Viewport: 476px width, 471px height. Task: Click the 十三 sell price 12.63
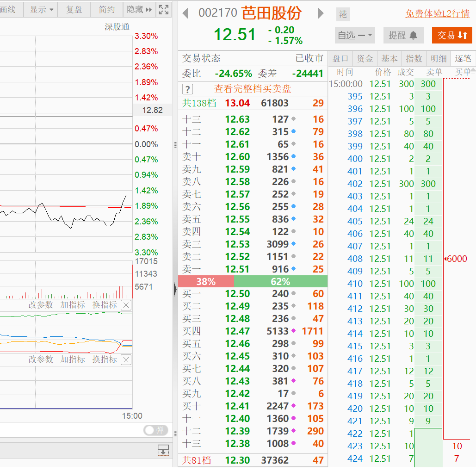[237, 119]
